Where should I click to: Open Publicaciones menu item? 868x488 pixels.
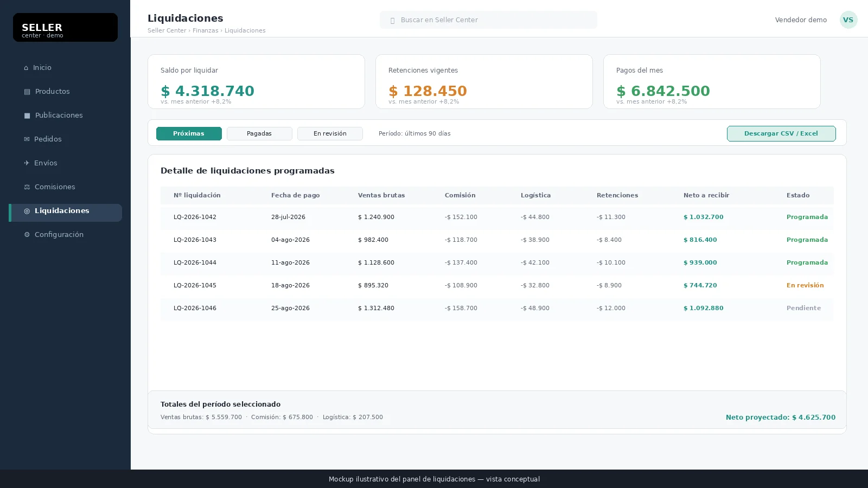[x=65, y=115]
